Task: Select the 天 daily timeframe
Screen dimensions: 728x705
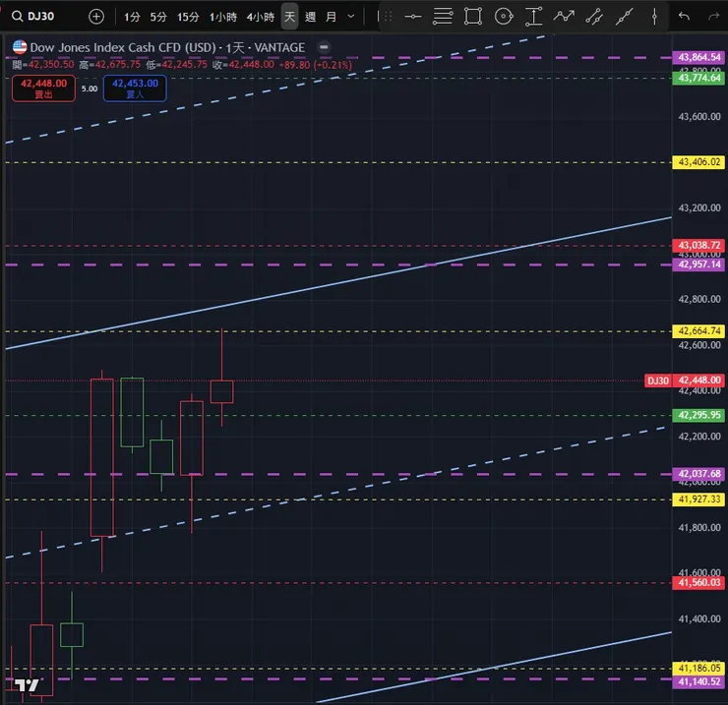Action: [x=289, y=17]
